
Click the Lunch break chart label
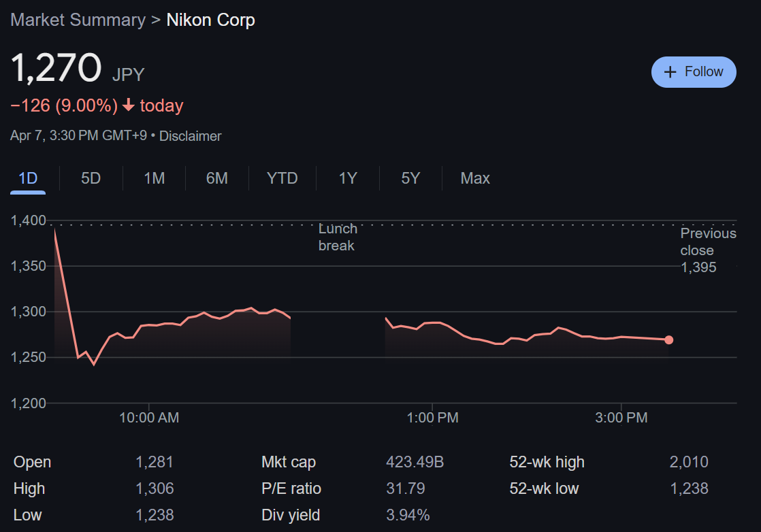(337, 237)
